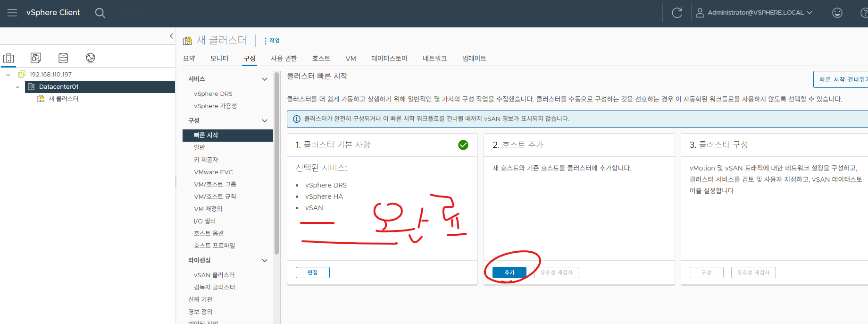Open the 모니터 tab
Image resolution: width=868 pixels, height=324 pixels.
click(219, 59)
